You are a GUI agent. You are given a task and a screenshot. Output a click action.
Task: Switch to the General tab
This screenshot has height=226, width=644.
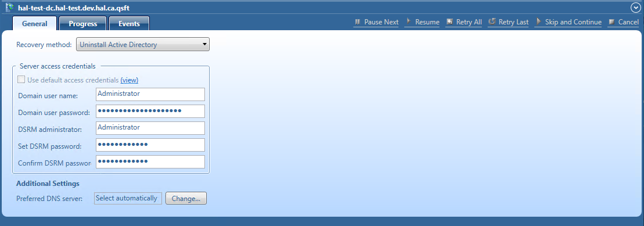[34, 23]
